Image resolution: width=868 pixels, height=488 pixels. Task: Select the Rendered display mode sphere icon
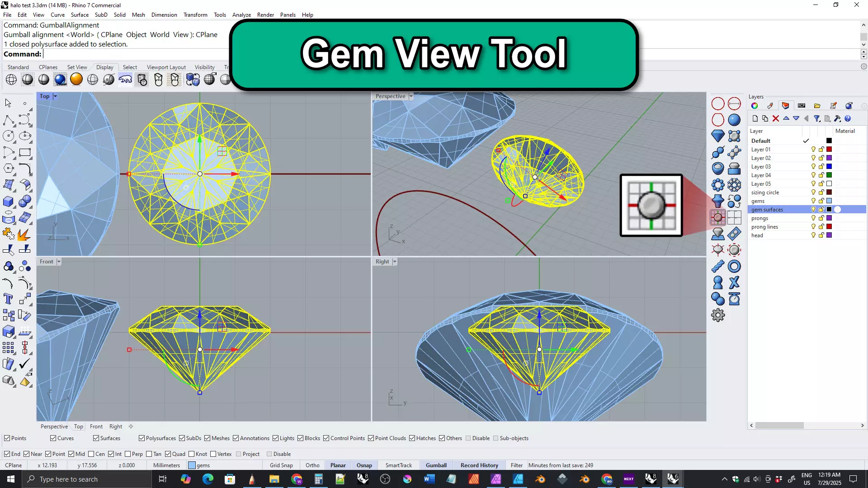pyautogui.click(x=60, y=80)
